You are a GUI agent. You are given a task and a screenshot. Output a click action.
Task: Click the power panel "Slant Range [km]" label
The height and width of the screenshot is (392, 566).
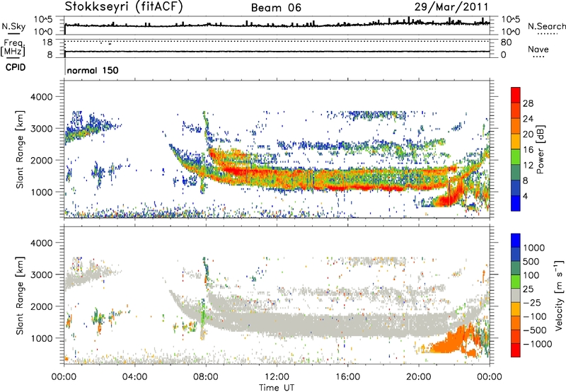20,149
